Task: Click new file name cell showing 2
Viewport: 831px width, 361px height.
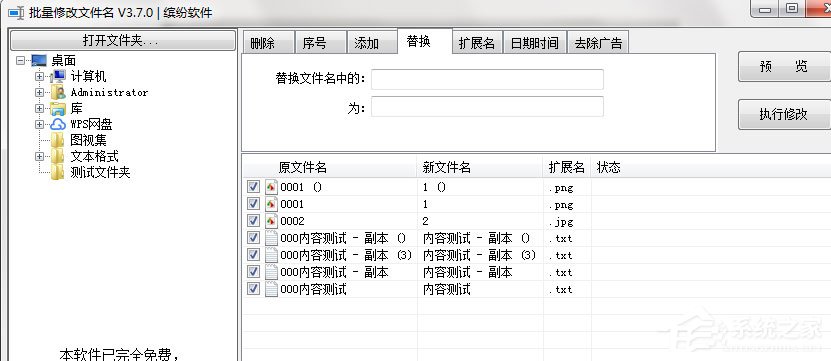Action: coord(426,221)
